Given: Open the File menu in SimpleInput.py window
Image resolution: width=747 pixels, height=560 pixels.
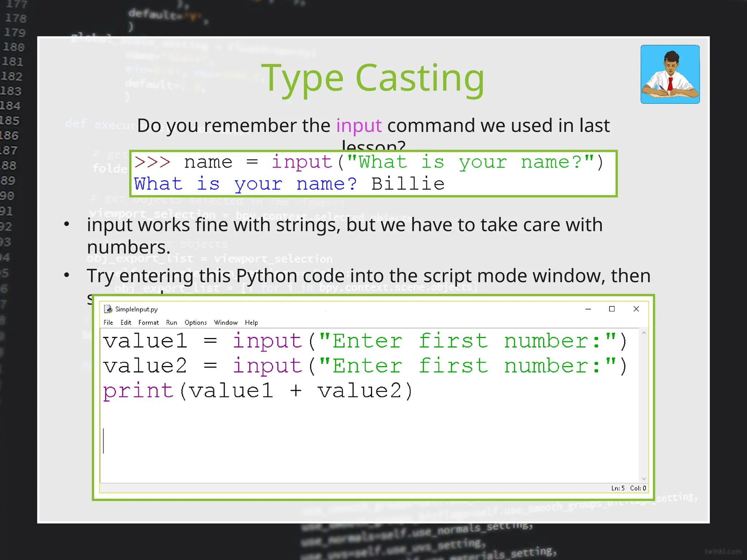Looking at the screenshot, I should pos(108,322).
